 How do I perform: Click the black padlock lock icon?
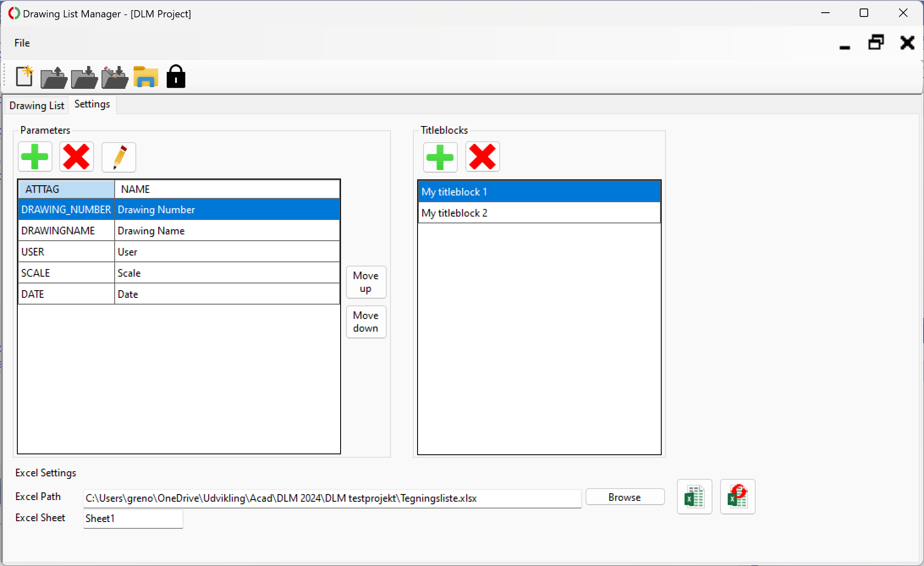pos(176,77)
